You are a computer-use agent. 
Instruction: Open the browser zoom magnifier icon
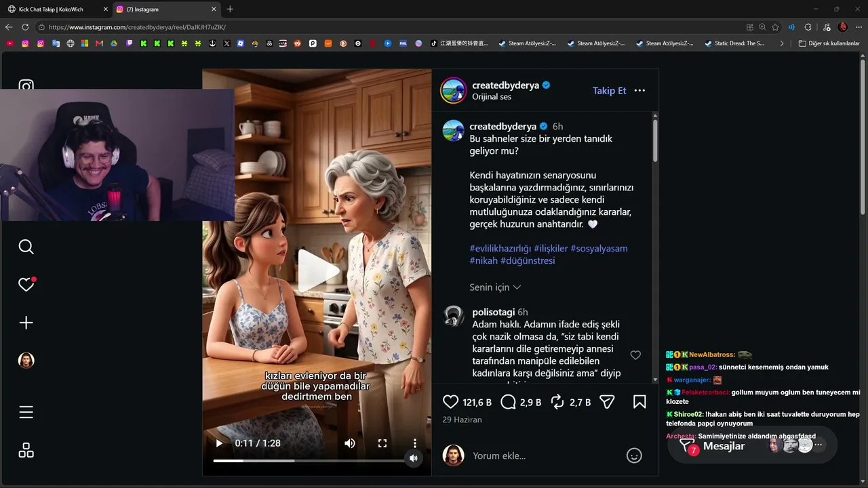point(762,27)
